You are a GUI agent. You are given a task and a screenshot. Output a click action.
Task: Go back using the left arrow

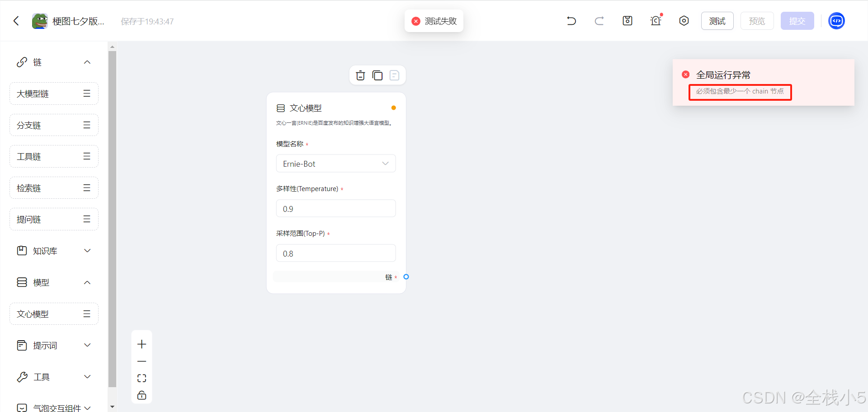pyautogui.click(x=16, y=21)
